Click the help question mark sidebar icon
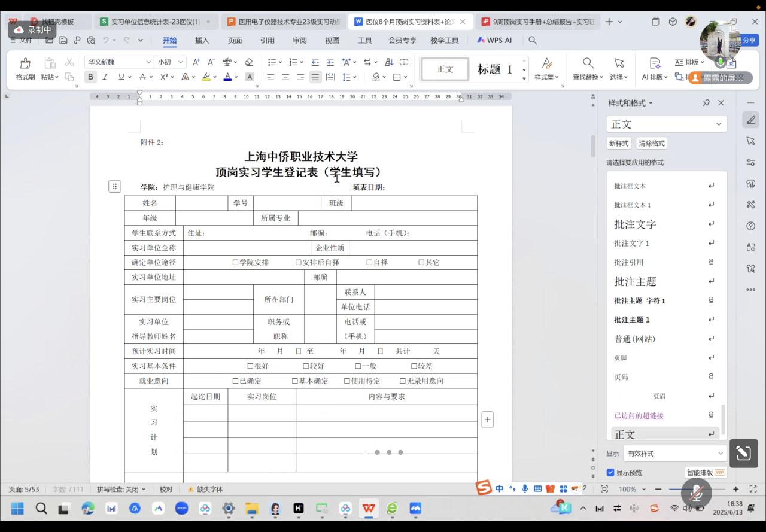766x532 pixels. click(x=750, y=226)
